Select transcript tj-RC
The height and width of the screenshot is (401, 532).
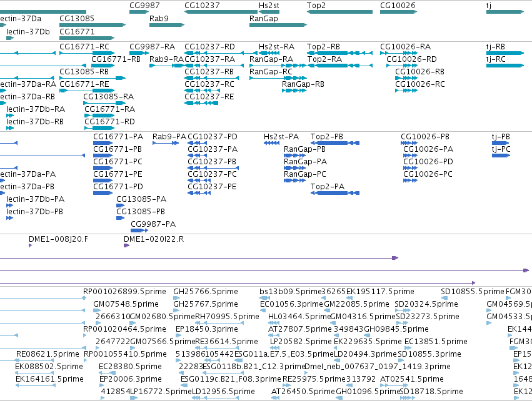click(x=496, y=59)
